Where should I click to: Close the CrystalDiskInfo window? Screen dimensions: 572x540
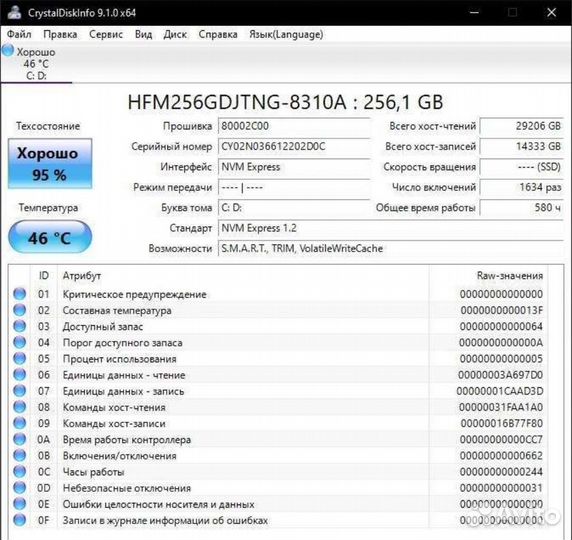pos(552,12)
